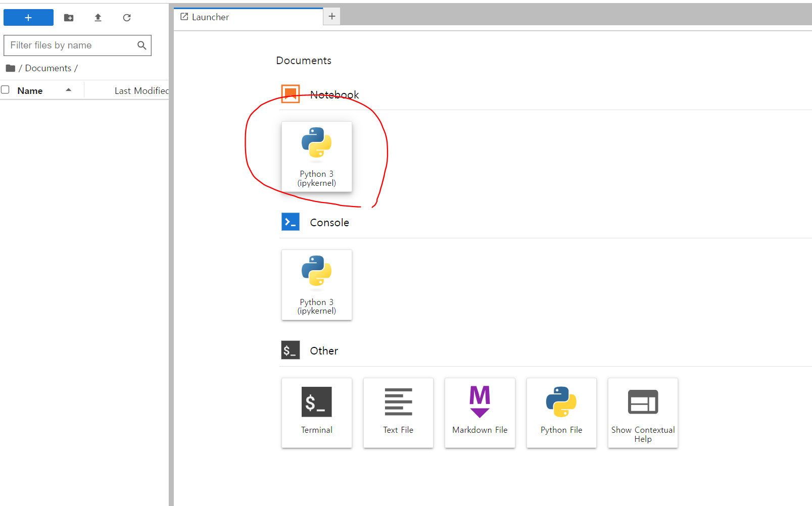Go to the Documents breadcrumb folder
This screenshot has height=506, width=812.
(x=48, y=68)
